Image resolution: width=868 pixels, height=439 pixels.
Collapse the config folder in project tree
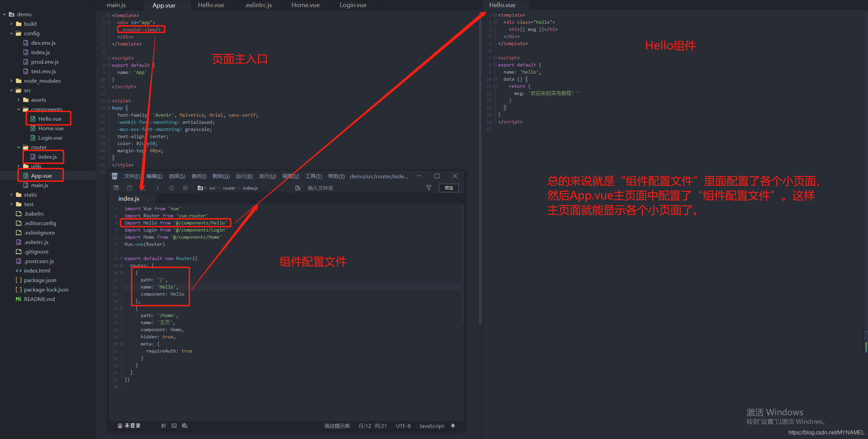point(12,33)
